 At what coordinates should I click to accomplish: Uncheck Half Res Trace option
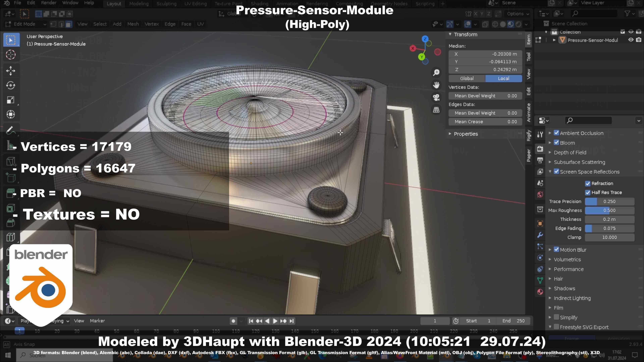click(x=587, y=193)
